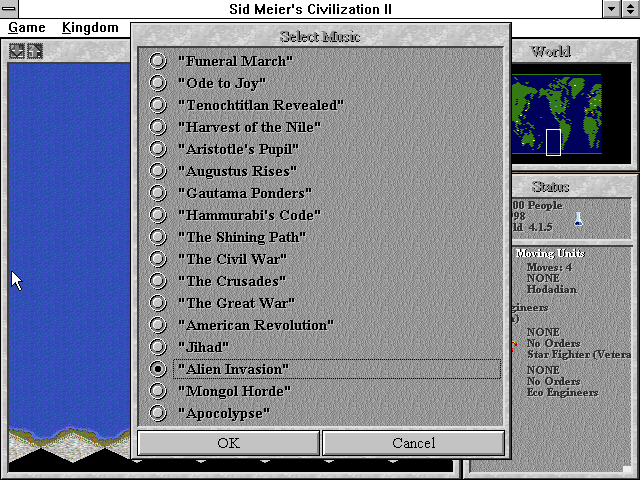Cancel the Select Music dialog
640x480 pixels.
click(x=413, y=443)
